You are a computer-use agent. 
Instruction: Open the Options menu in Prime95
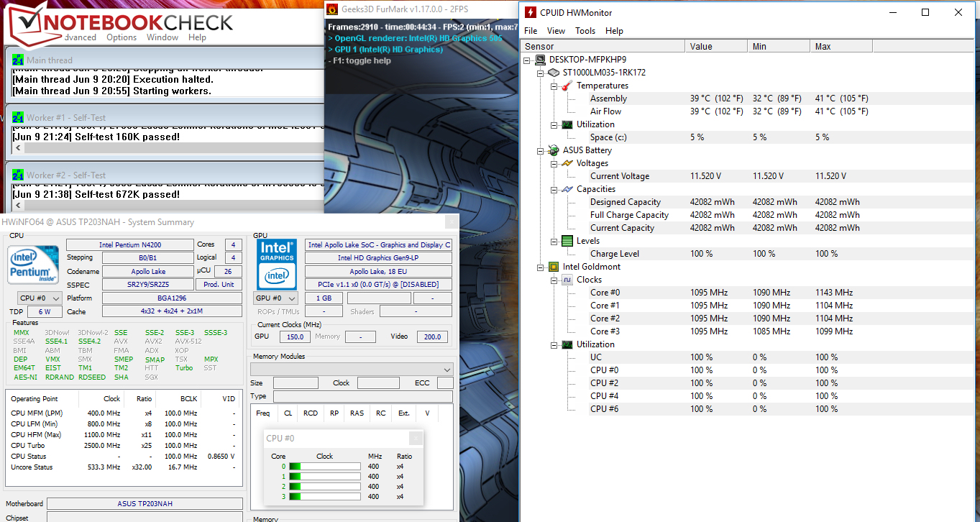[x=122, y=37]
